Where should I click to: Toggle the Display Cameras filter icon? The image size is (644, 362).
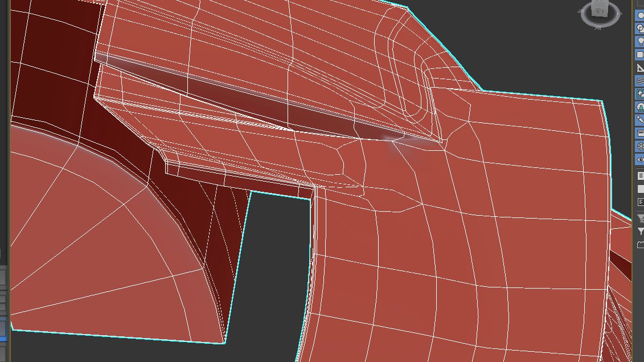[x=640, y=55]
